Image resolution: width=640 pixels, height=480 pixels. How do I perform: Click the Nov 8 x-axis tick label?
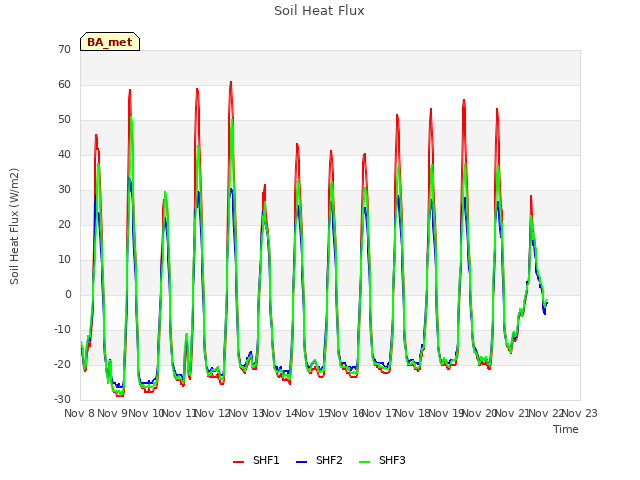[x=79, y=413]
